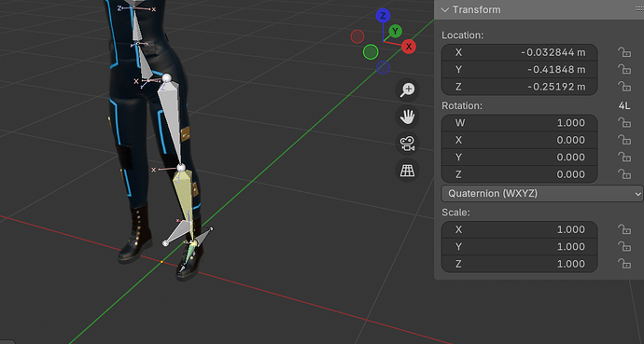Lock Rotation Z value
Viewport: 644px width, 344px height.
(x=624, y=174)
